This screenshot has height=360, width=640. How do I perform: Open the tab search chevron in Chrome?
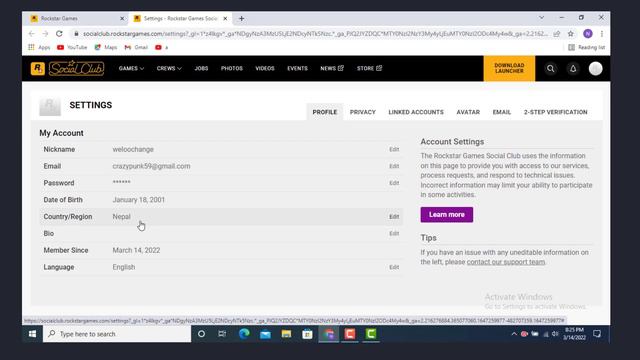[x=541, y=18]
